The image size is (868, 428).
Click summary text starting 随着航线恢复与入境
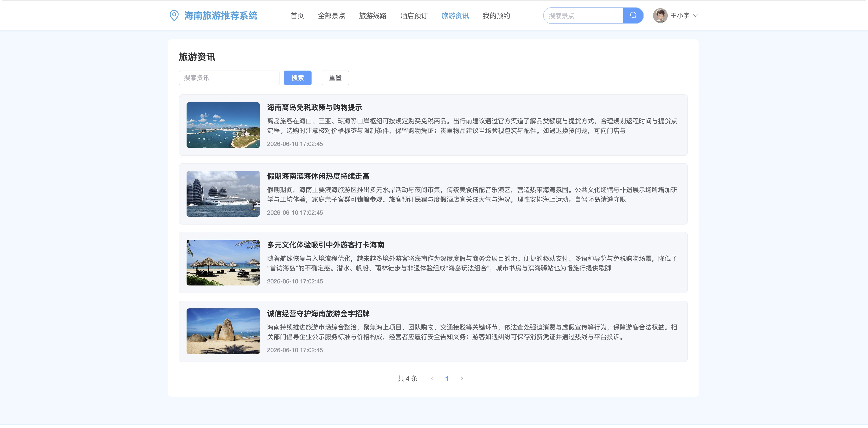point(472,263)
